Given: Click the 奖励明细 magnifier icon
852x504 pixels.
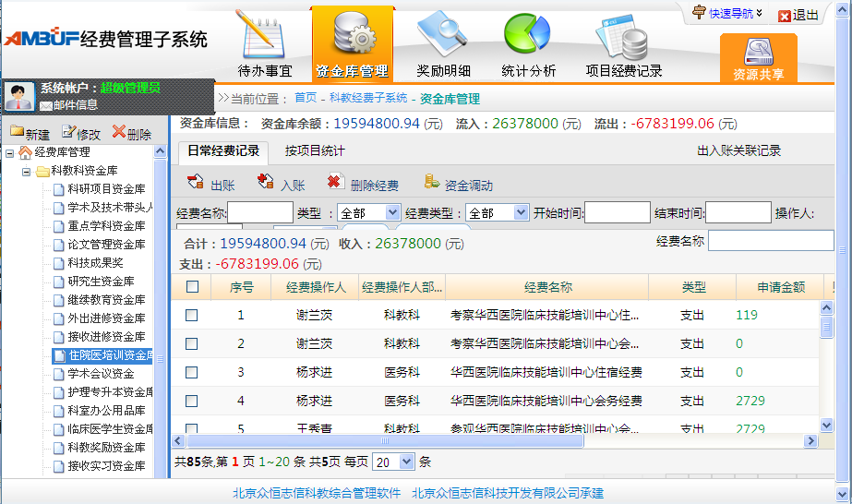Looking at the screenshot, I should click(x=443, y=35).
